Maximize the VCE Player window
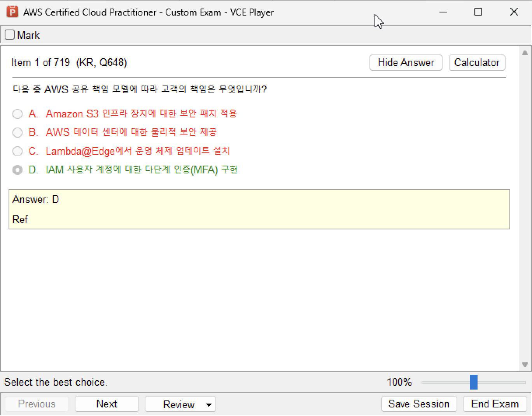Viewport: 532px width, 416px height. click(478, 12)
